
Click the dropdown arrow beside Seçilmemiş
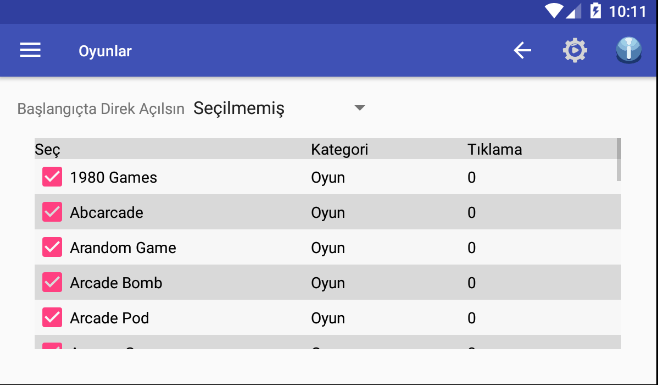coord(360,108)
